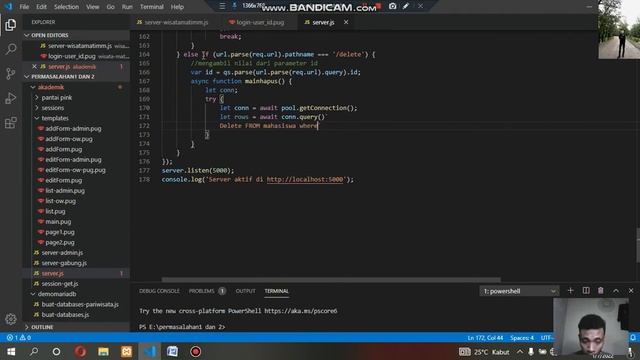Open Cortana circle on the taskbar
The image size is (640, 360).
click(x=57, y=351)
